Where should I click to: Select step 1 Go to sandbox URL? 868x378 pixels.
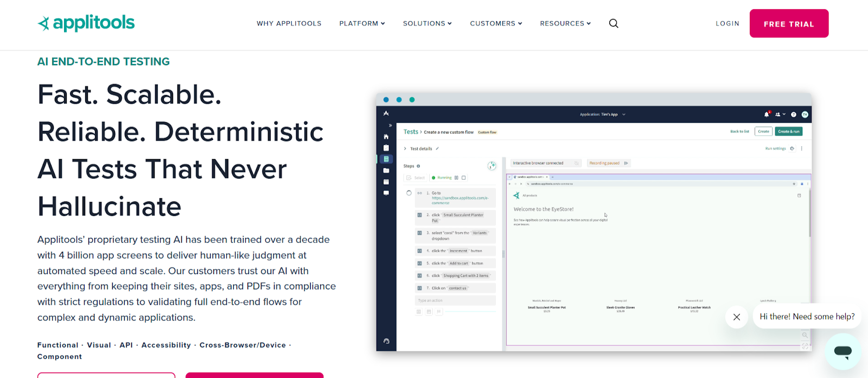coord(455,198)
